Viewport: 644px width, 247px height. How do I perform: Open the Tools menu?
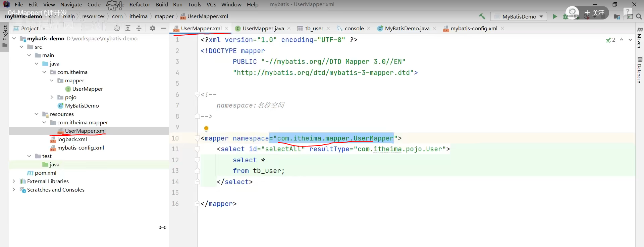(194, 4)
